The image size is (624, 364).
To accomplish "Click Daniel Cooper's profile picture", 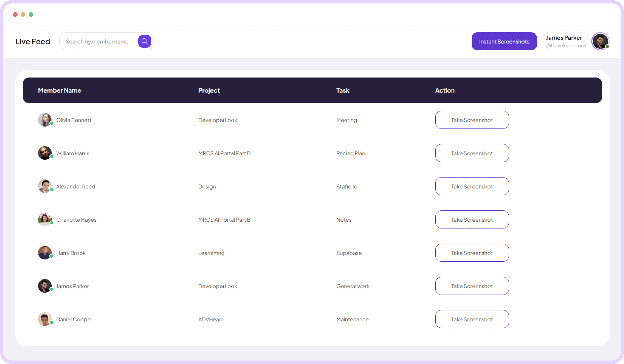I will click(45, 319).
